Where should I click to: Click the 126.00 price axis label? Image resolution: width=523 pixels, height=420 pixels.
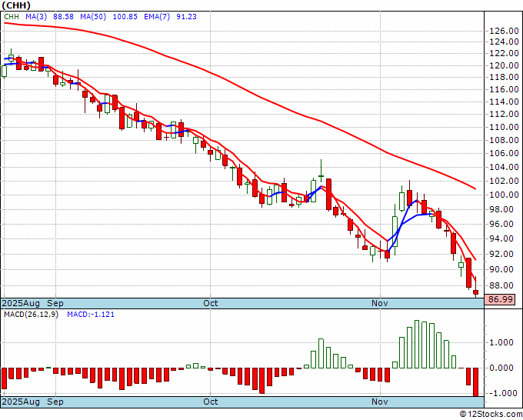[504, 31]
